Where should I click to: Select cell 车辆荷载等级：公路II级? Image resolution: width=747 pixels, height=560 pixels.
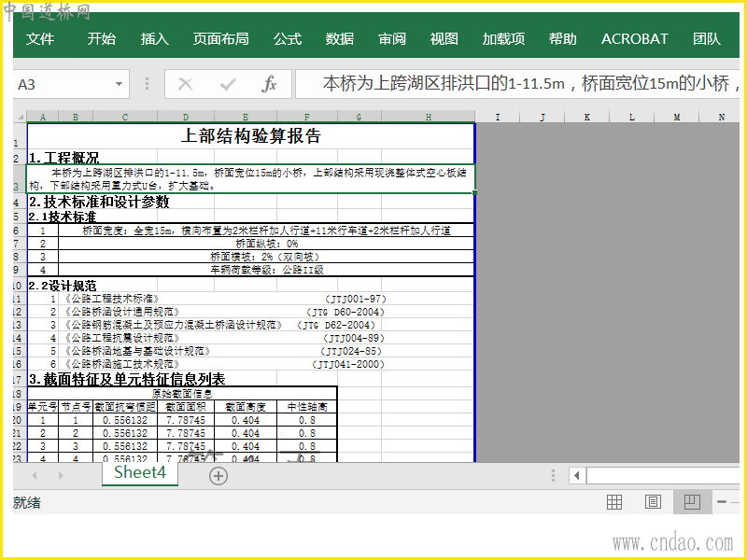click(266, 270)
